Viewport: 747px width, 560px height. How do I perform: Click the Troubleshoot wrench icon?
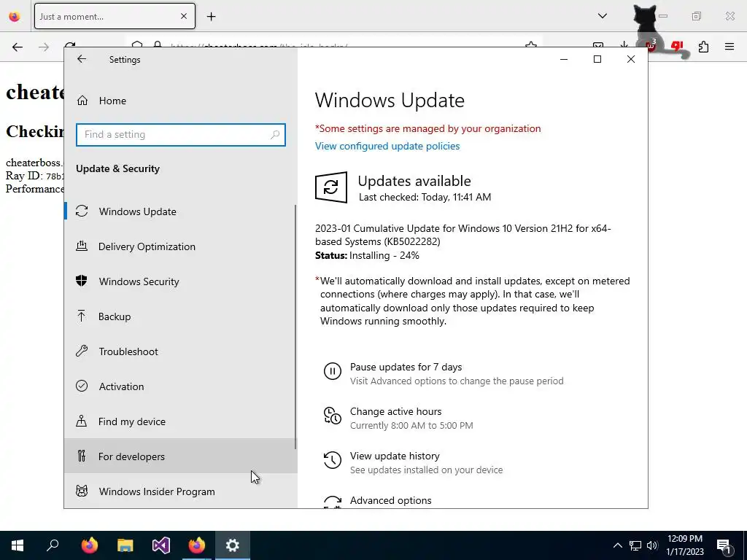[82, 351]
